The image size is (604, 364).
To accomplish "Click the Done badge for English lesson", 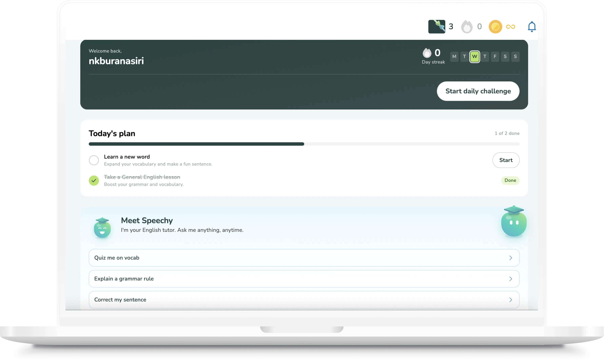I will tap(510, 180).
